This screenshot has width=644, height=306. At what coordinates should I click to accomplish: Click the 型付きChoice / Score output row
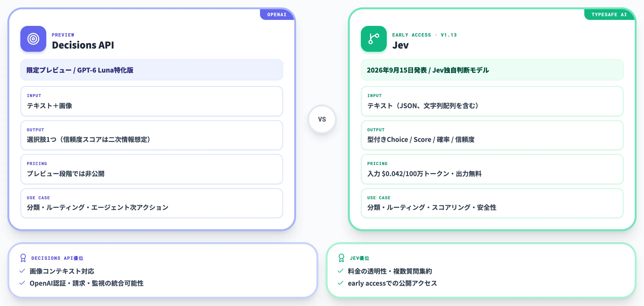pyautogui.click(x=492, y=135)
